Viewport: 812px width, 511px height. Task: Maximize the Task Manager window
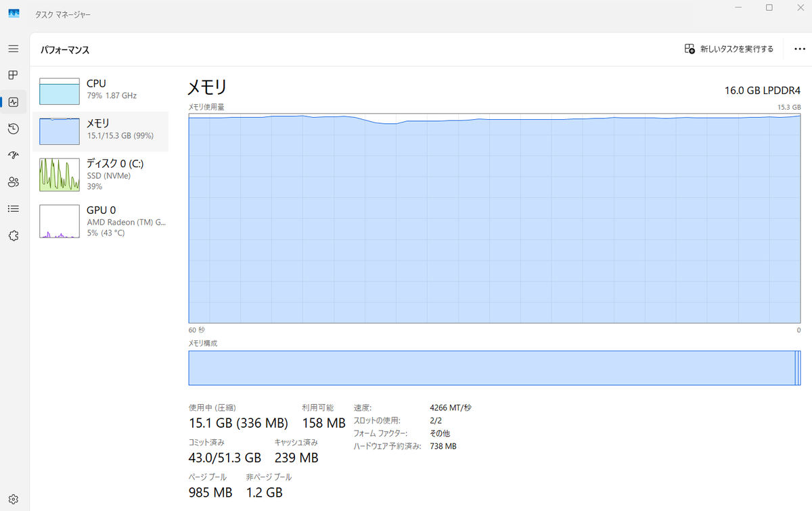pyautogui.click(x=769, y=7)
